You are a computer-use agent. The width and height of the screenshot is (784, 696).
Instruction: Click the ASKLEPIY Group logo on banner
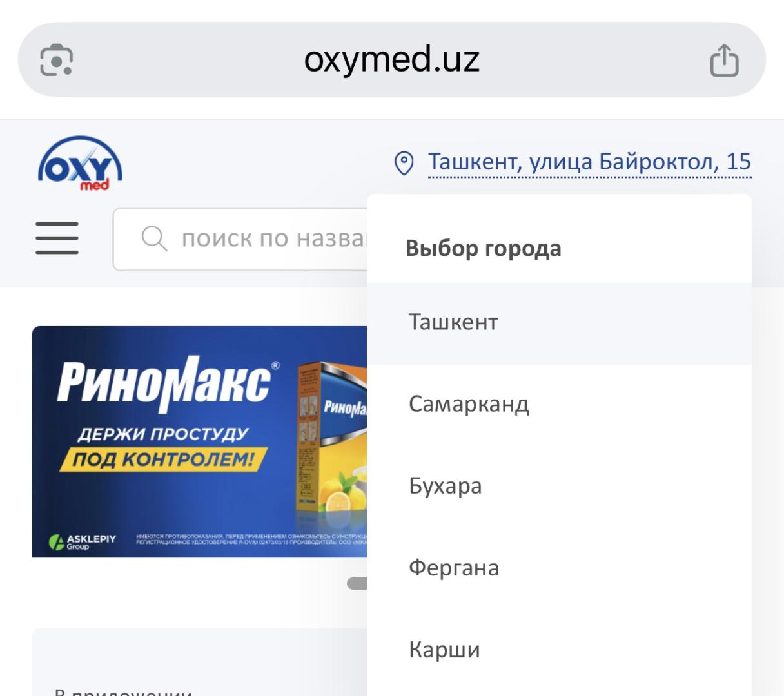click(x=83, y=541)
